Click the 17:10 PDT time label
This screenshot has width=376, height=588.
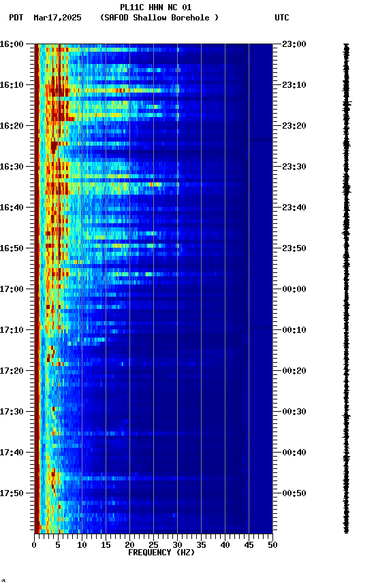pyautogui.click(x=12, y=330)
